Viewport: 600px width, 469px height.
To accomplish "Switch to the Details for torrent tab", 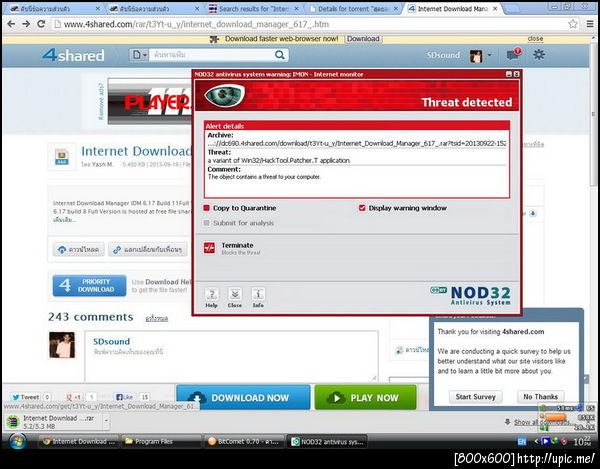I will (x=354, y=8).
